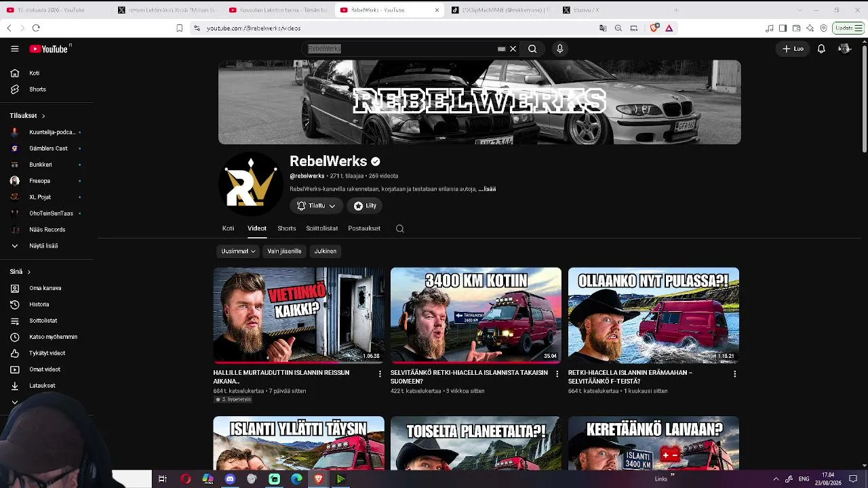868x488 pixels.
Task: Open Discord from the taskbar
Action: 230,479
